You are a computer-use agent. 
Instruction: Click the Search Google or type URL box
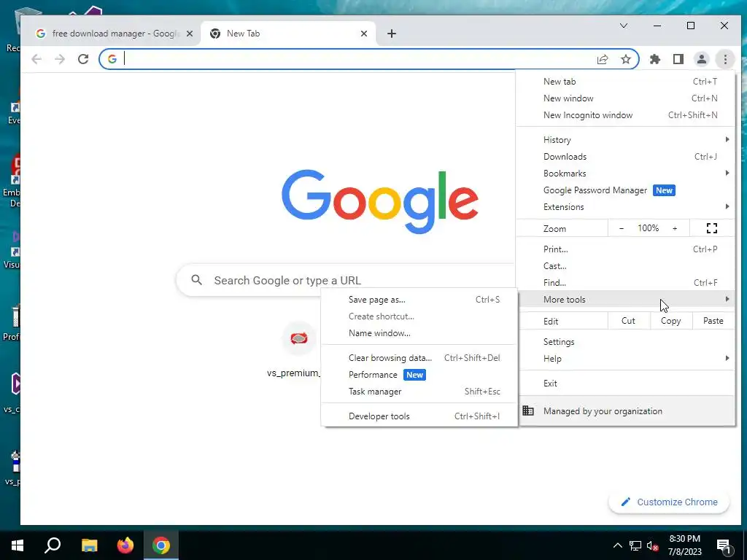click(345, 280)
